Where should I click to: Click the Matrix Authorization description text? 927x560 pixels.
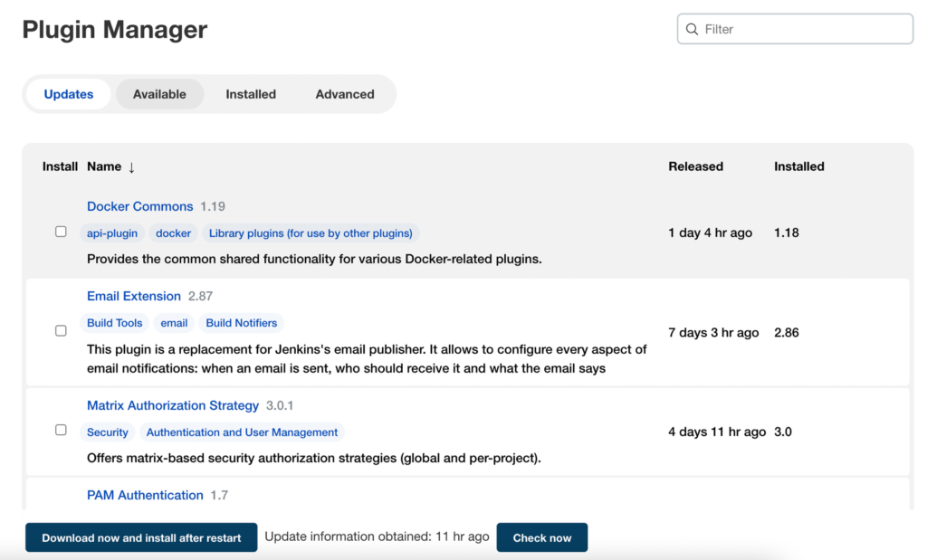[314, 458]
